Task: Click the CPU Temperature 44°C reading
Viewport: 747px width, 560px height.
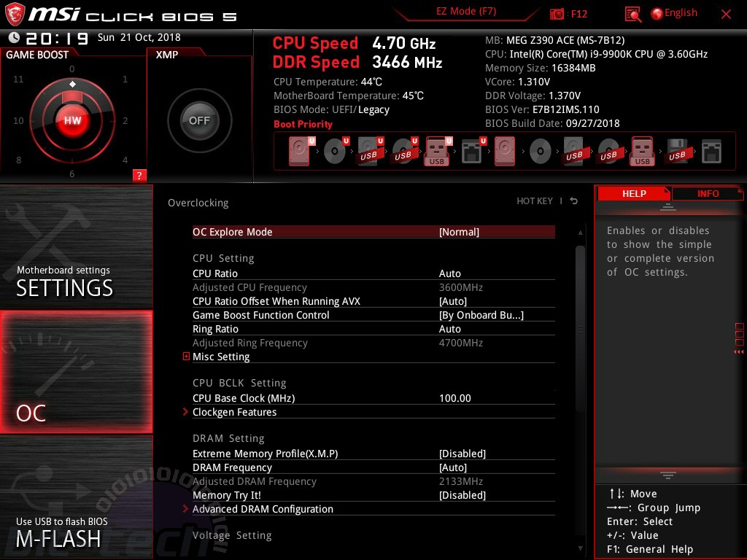Action: point(328,82)
